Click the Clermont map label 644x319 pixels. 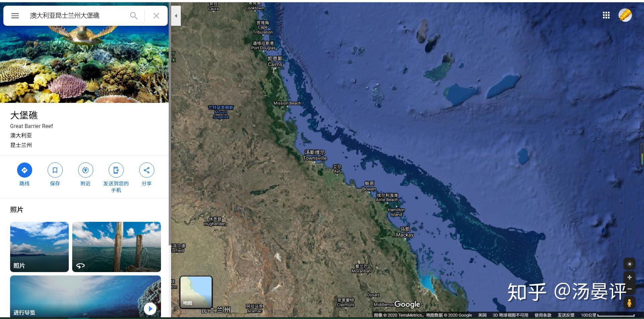point(345,303)
